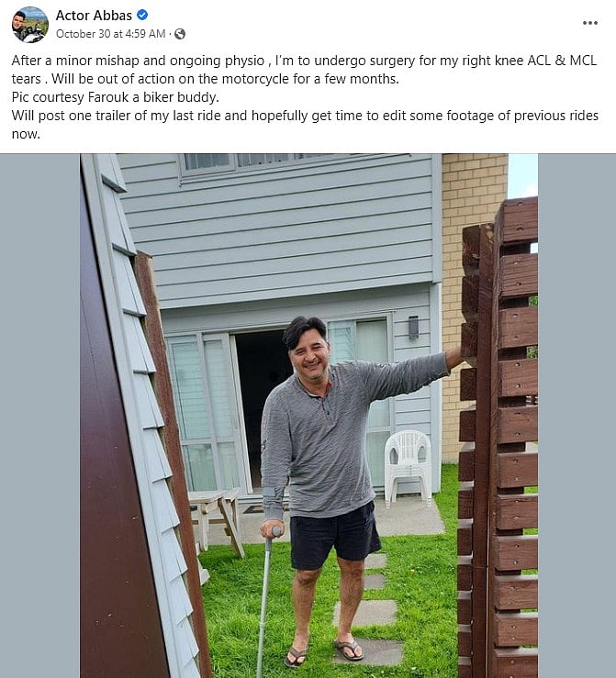Open the October 30 at 4:59 AM timestamp

[x=111, y=34]
